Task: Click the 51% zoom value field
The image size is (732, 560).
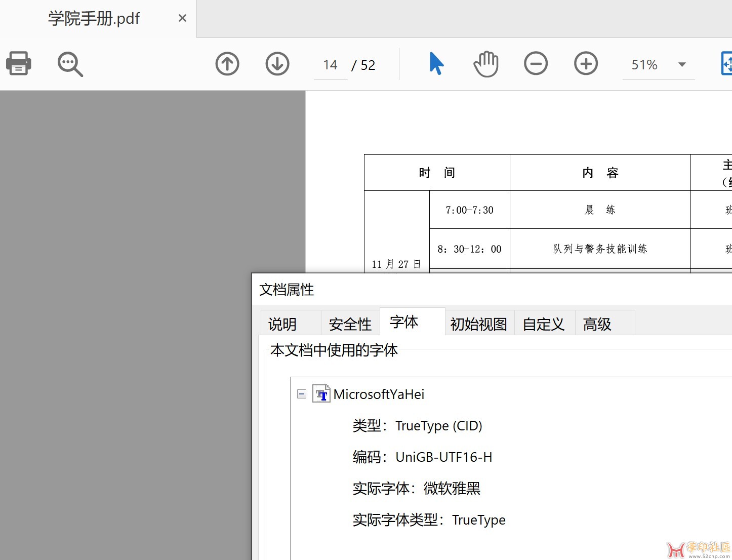Action: pos(644,65)
